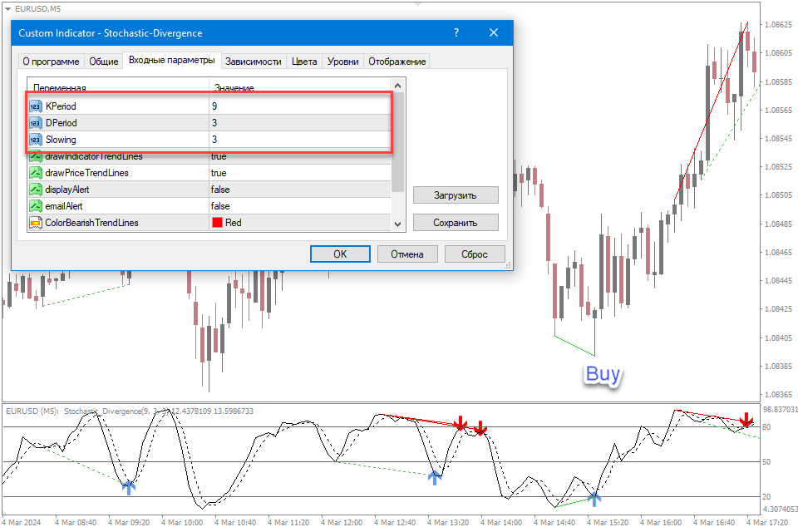Click the KPeriod integer parameter icon
The width and height of the screenshot is (798, 532).
pos(36,106)
